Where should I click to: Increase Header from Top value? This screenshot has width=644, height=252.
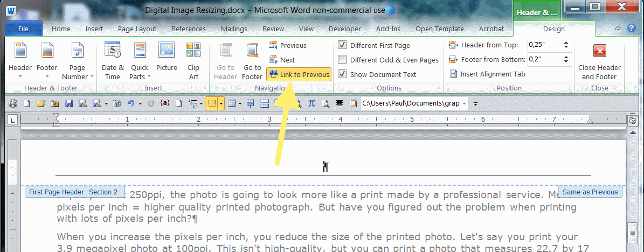(566, 43)
